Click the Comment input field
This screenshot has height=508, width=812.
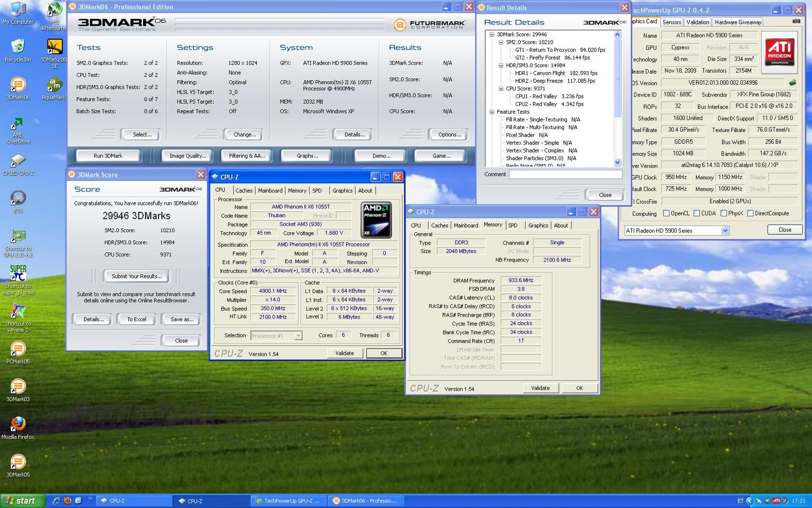point(565,174)
